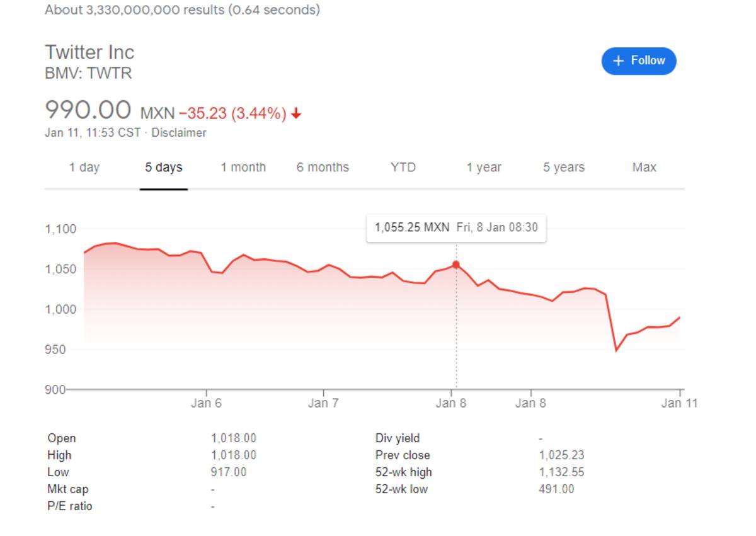Select the 5 days tab
Image resolution: width=756 pixels, height=536 pixels.
[x=164, y=168]
